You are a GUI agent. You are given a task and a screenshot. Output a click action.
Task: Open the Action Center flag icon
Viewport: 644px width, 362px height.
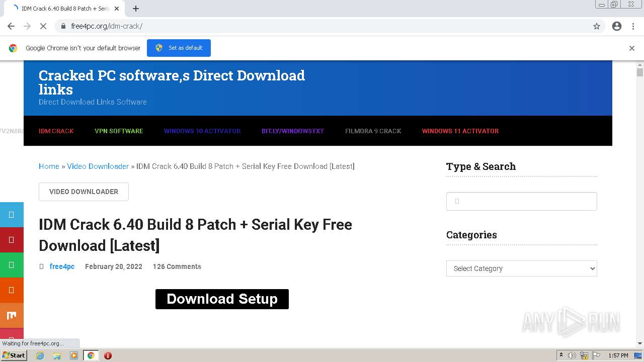(x=596, y=355)
